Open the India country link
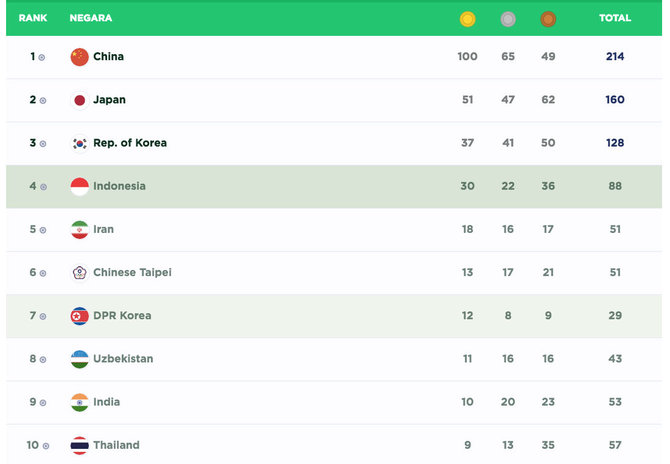670x464 pixels. click(x=107, y=402)
